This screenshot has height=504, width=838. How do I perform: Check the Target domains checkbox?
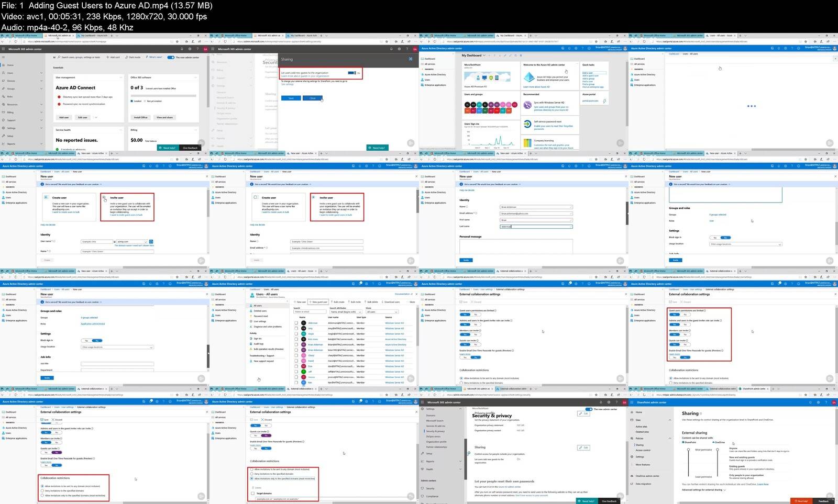click(253, 493)
